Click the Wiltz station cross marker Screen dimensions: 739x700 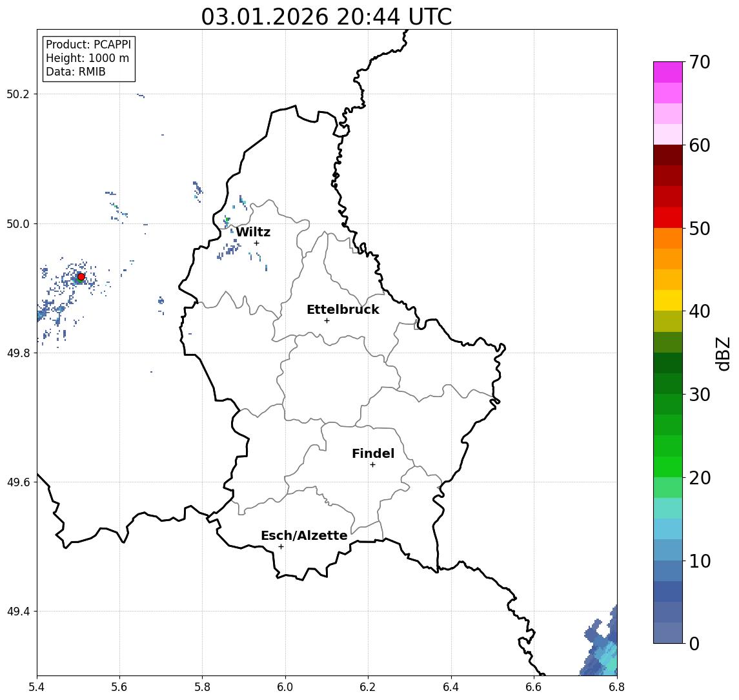coord(256,243)
